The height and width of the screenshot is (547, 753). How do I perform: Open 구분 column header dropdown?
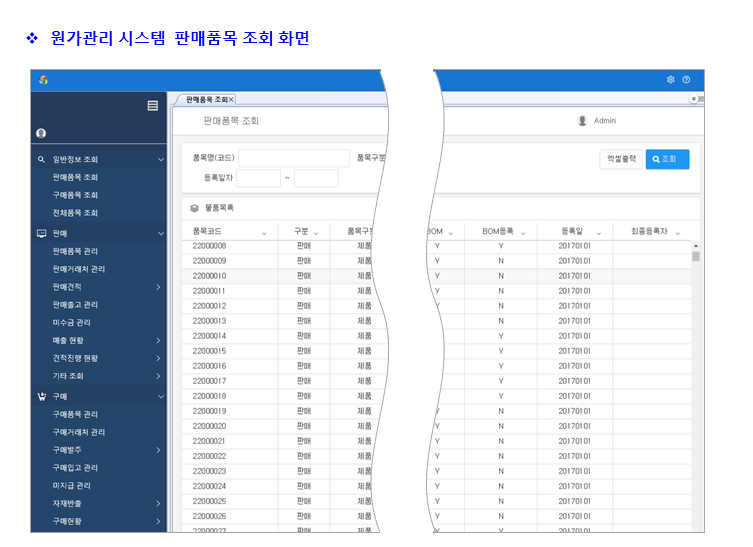point(316,233)
